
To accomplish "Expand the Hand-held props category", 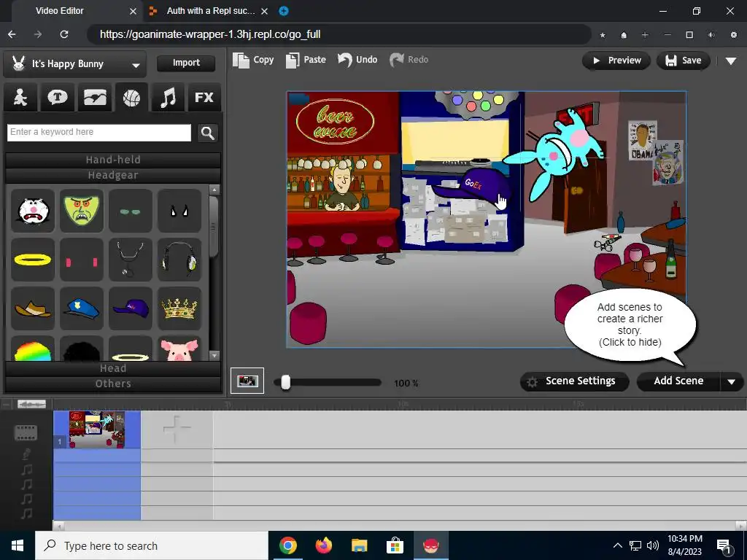I will (x=113, y=160).
